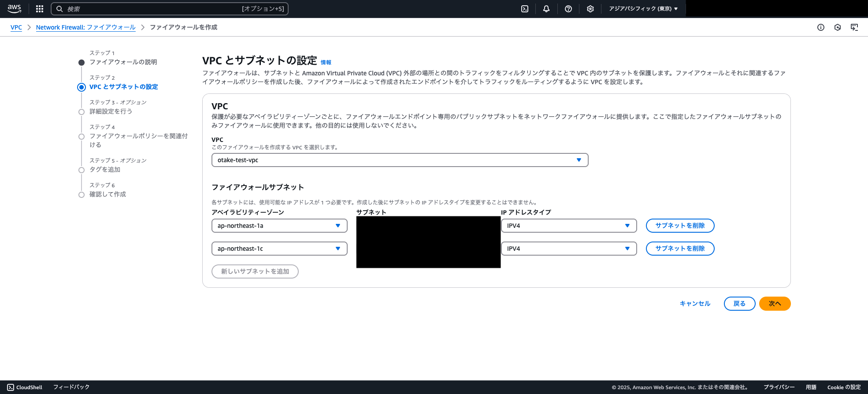Open CloudShell from the footer
The image size is (868, 394).
(25, 387)
